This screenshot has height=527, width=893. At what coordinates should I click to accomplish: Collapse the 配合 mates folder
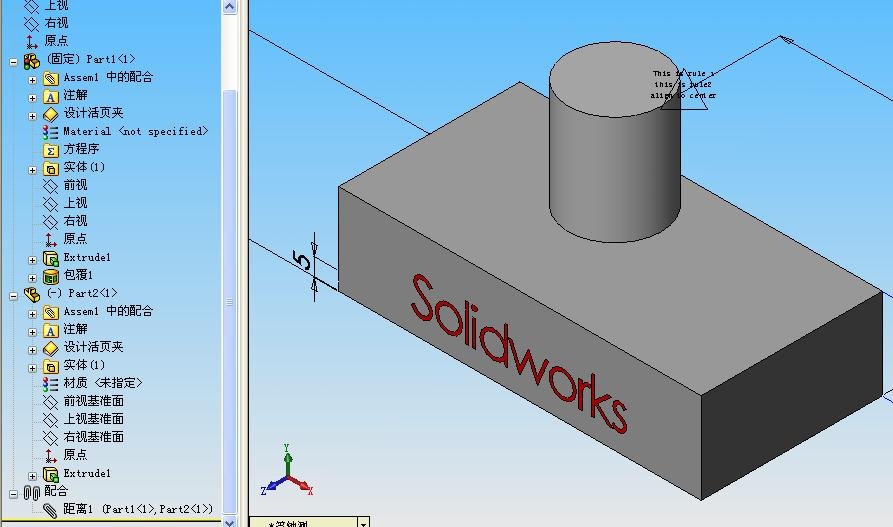coord(14,494)
